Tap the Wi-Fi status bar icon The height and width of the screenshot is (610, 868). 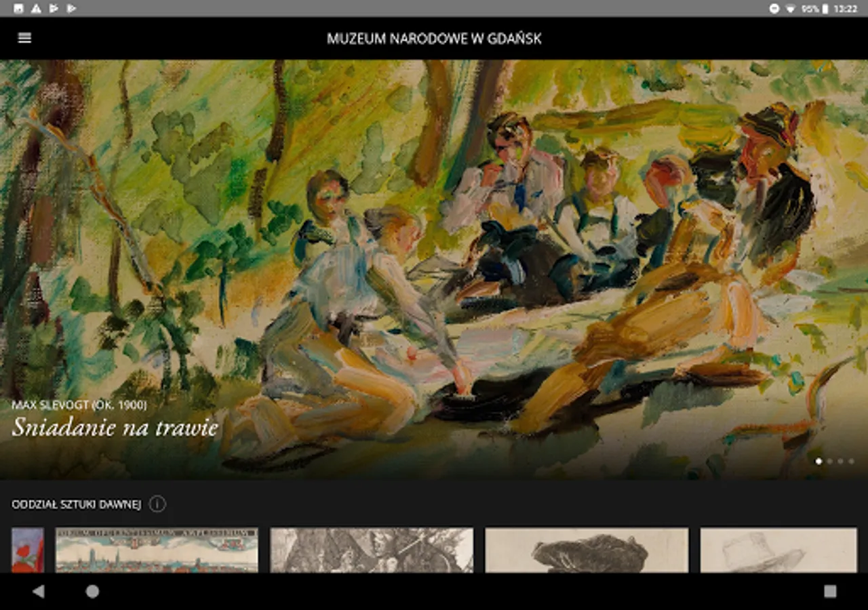(x=790, y=9)
